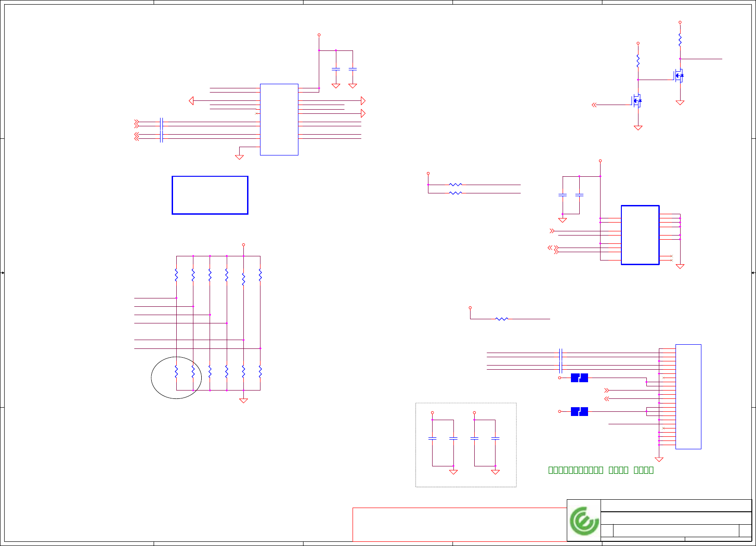This screenshot has width=756, height=546.
Task: Select the power node circle above the top-left IC
Action: [319, 35]
